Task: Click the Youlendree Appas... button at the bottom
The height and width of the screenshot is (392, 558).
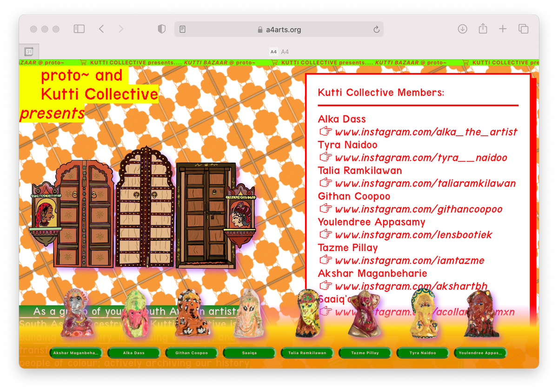Action: coord(480,352)
